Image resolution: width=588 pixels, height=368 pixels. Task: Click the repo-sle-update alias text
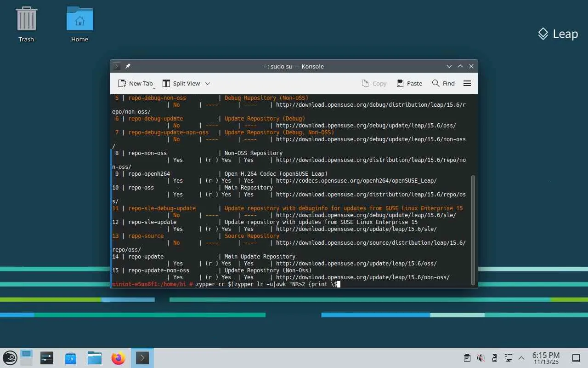pyautogui.click(x=153, y=222)
